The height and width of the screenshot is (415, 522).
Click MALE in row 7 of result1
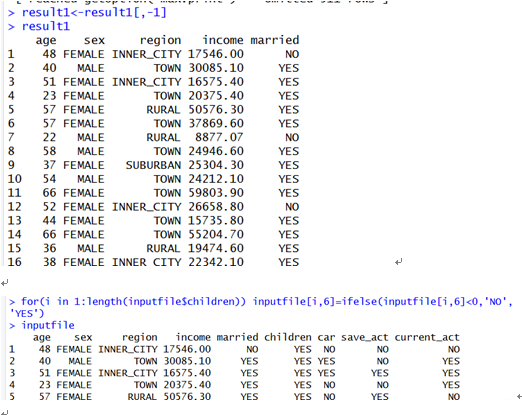(x=91, y=137)
